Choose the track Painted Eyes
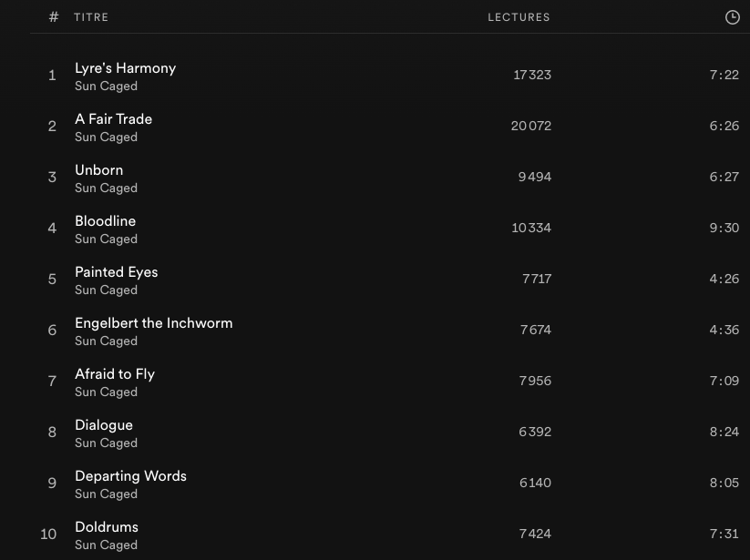Image resolution: width=750 pixels, height=560 pixels. [116, 272]
